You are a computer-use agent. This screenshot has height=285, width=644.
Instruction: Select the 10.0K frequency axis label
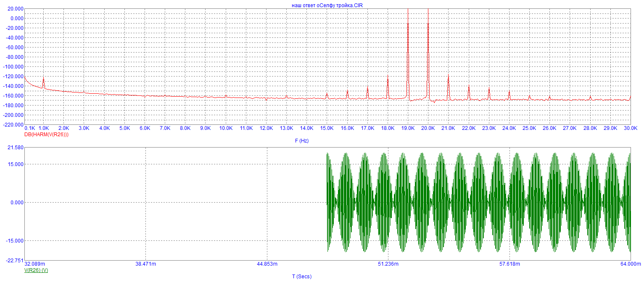(x=226, y=128)
